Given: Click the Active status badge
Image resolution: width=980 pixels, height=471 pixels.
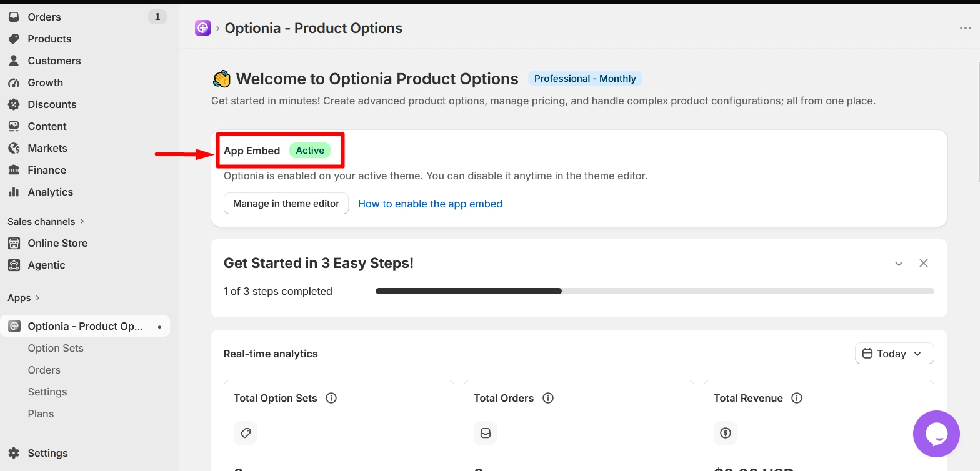Looking at the screenshot, I should tap(310, 151).
